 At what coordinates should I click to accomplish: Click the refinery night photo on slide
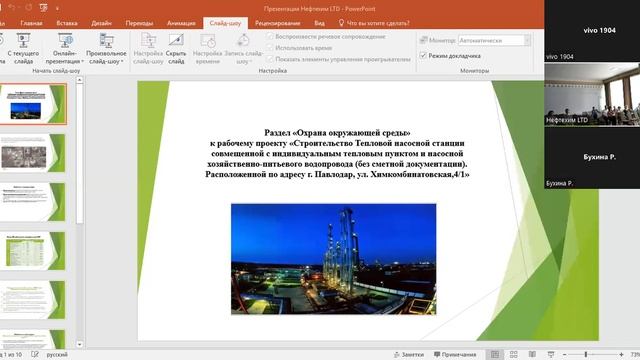(x=333, y=259)
